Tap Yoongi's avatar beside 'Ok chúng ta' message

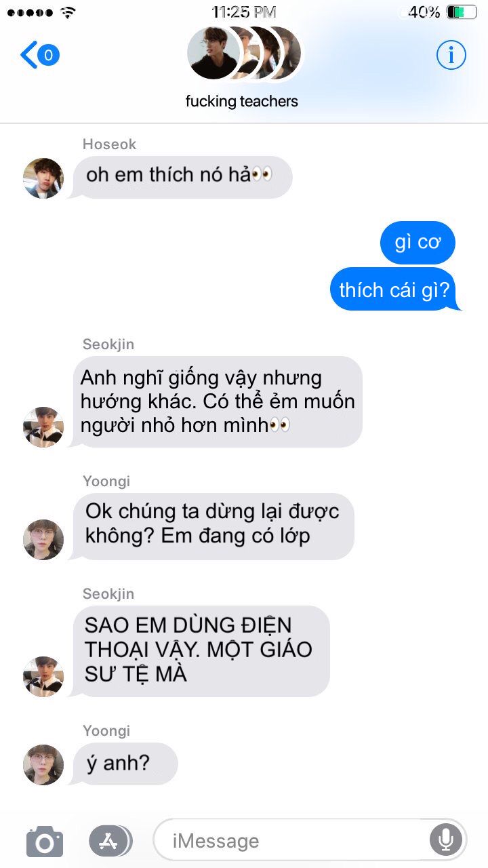43,540
